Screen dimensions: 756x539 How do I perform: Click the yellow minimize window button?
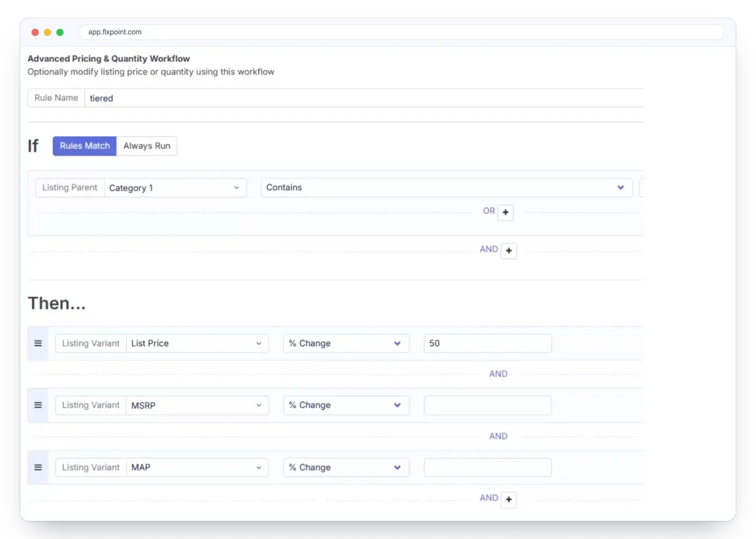point(47,32)
